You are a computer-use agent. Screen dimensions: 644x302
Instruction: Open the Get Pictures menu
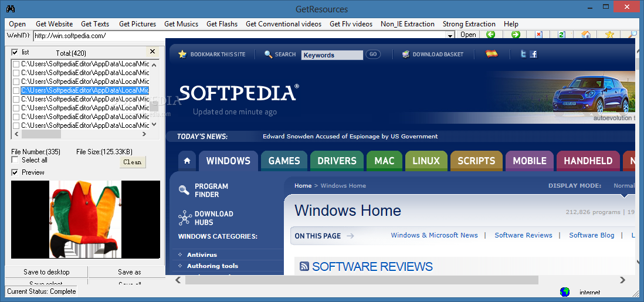coord(138,24)
